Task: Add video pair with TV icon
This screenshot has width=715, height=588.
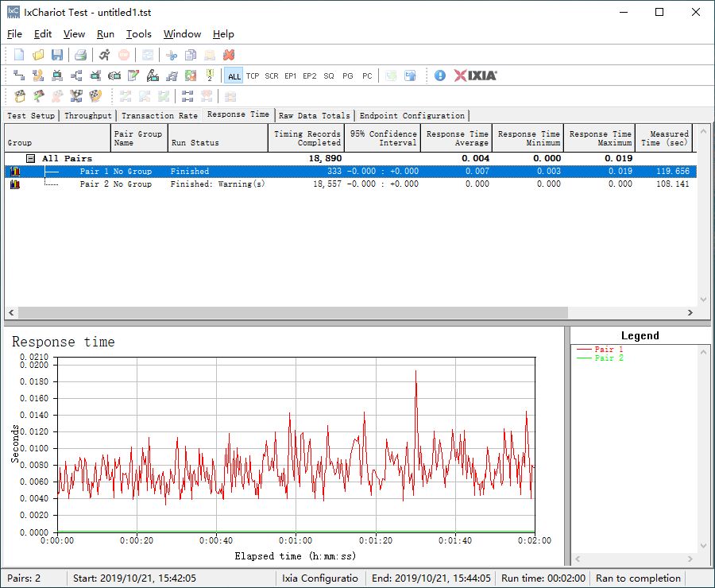Action: point(57,75)
